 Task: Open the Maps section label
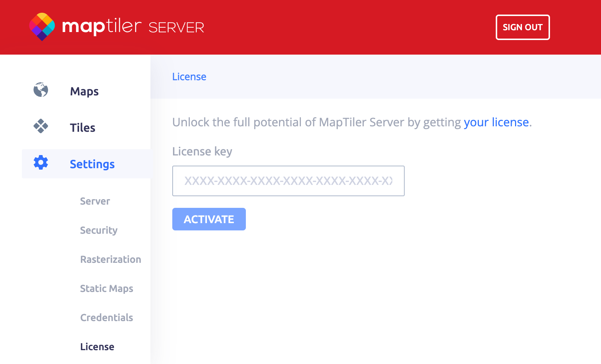coord(84,91)
